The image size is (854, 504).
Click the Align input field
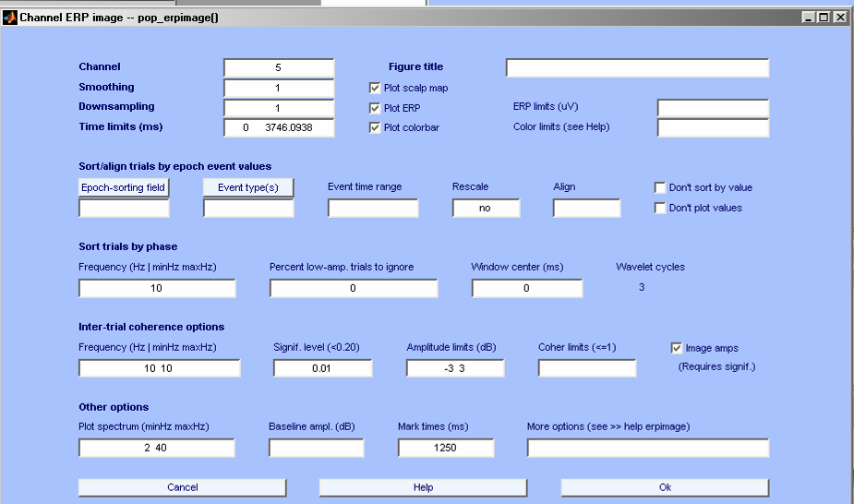586,208
